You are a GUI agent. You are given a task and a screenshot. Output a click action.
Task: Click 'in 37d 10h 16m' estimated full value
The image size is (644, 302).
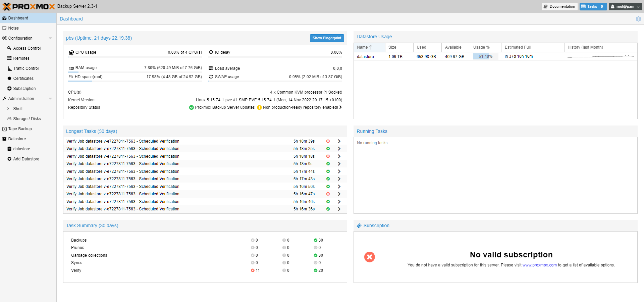click(x=519, y=56)
